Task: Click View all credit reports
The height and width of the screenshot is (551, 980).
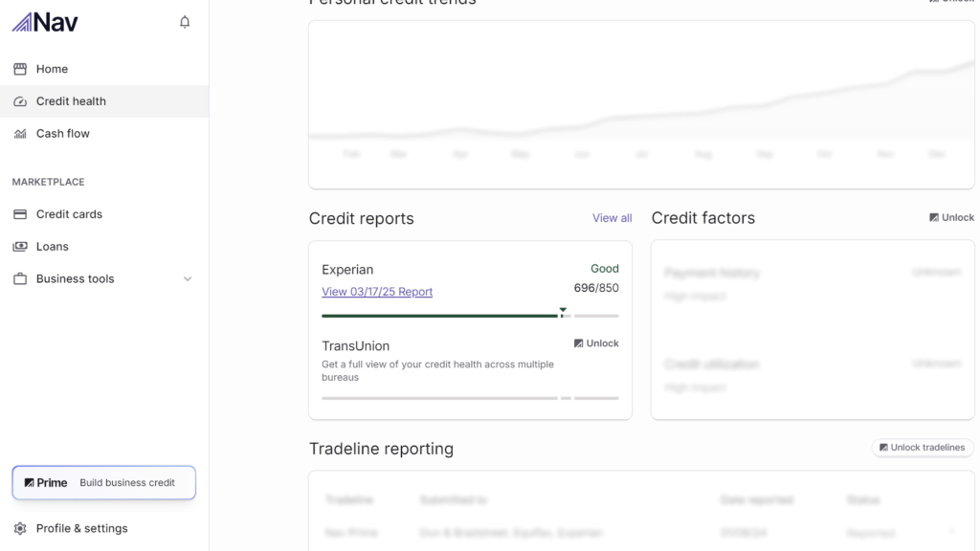Action: click(x=612, y=218)
